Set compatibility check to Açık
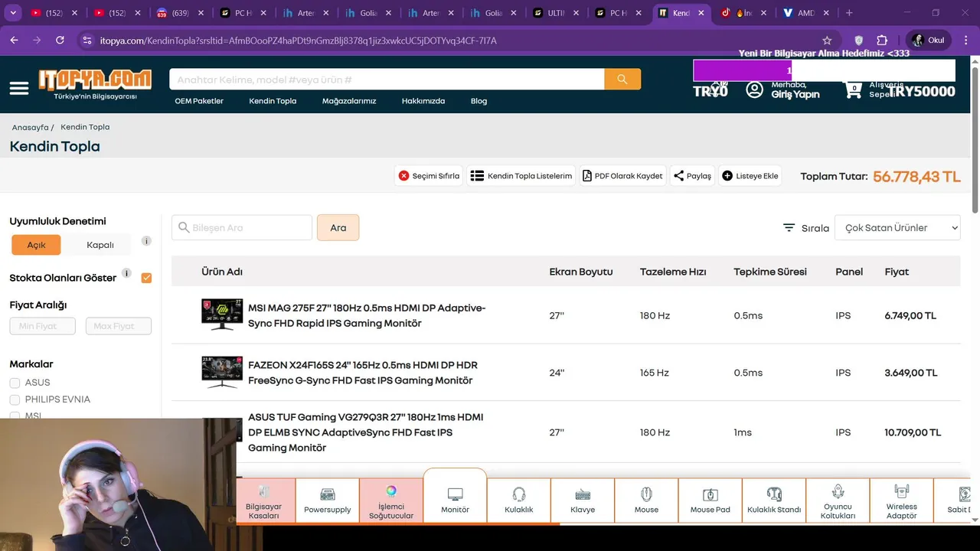980x551 pixels. 36,245
